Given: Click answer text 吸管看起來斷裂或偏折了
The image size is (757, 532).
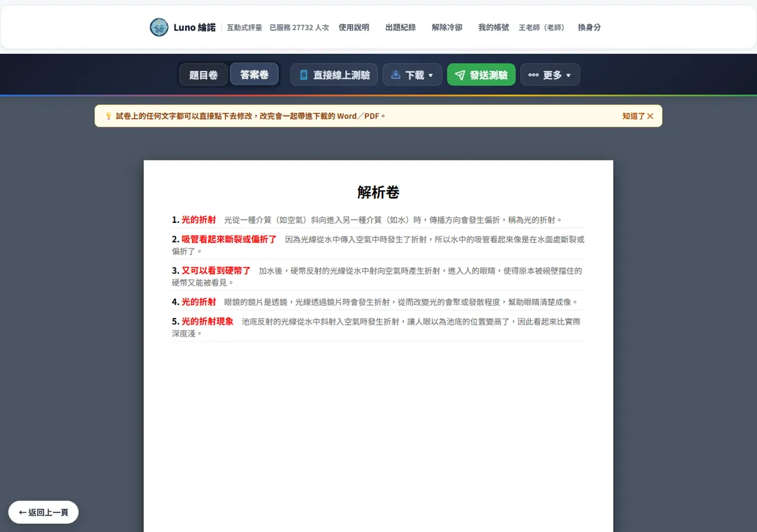Looking at the screenshot, I should pyautogui.click(x=229, y=239).
